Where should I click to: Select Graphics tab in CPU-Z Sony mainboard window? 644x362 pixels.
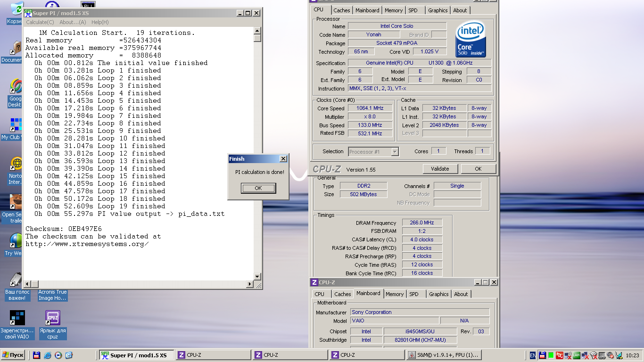point(439,294)
